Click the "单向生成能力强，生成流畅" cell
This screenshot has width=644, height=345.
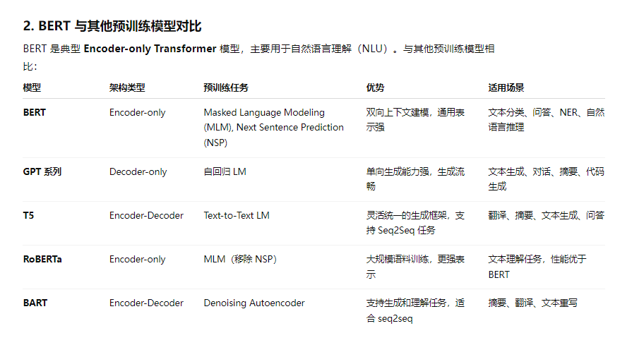[x=415, y=179]
